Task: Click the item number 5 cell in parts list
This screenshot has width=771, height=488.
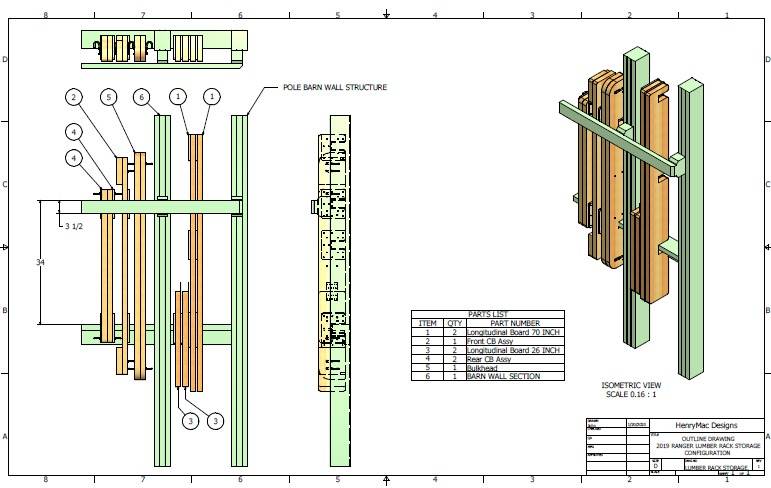Action: coord(427,368)
